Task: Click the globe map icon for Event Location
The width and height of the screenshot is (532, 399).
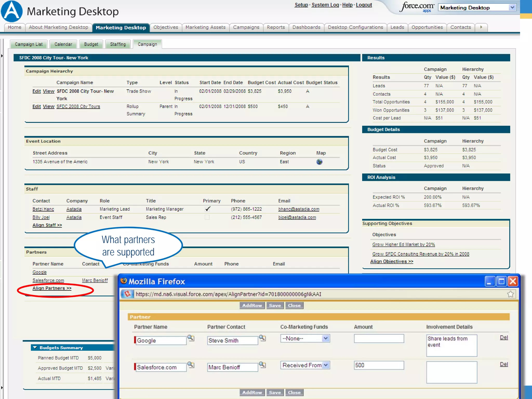Action: pos(319,162)
